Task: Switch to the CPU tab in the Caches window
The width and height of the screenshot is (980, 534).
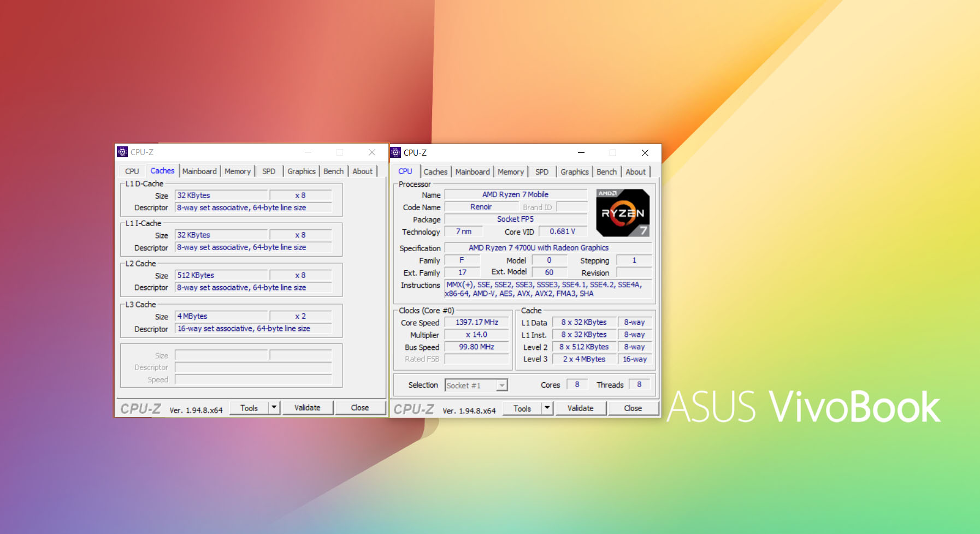Action: 132,171
